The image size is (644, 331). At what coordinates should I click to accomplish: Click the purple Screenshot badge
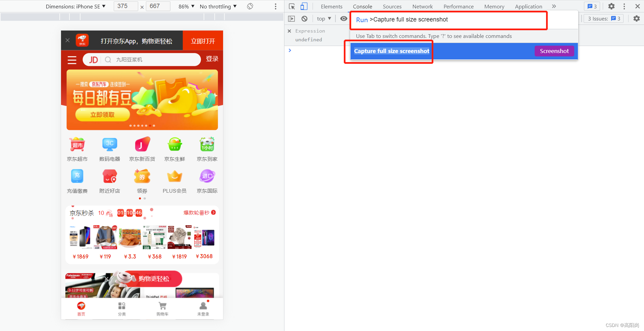point(554,51)
